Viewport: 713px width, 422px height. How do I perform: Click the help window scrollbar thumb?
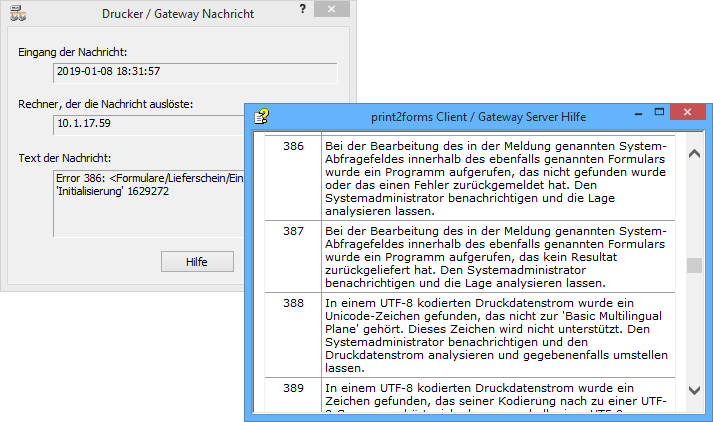[693, 266]
